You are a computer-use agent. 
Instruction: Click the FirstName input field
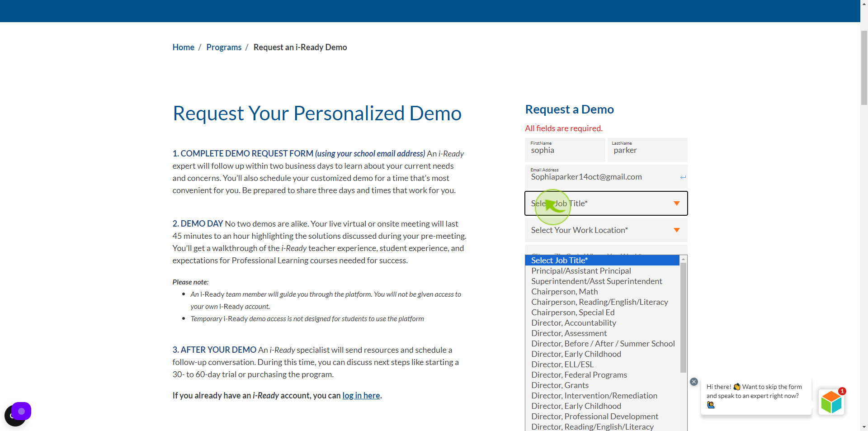(x=565, y=150)
